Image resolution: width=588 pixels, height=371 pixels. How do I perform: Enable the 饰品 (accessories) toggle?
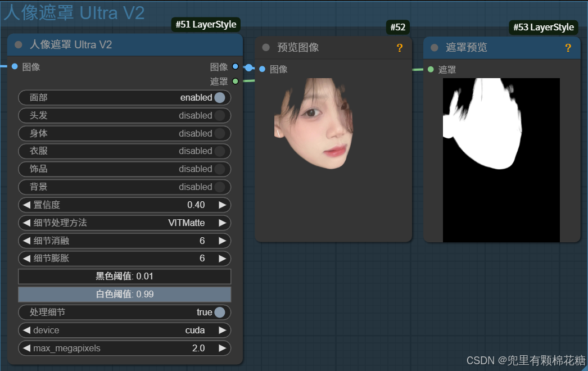(219, 169)
